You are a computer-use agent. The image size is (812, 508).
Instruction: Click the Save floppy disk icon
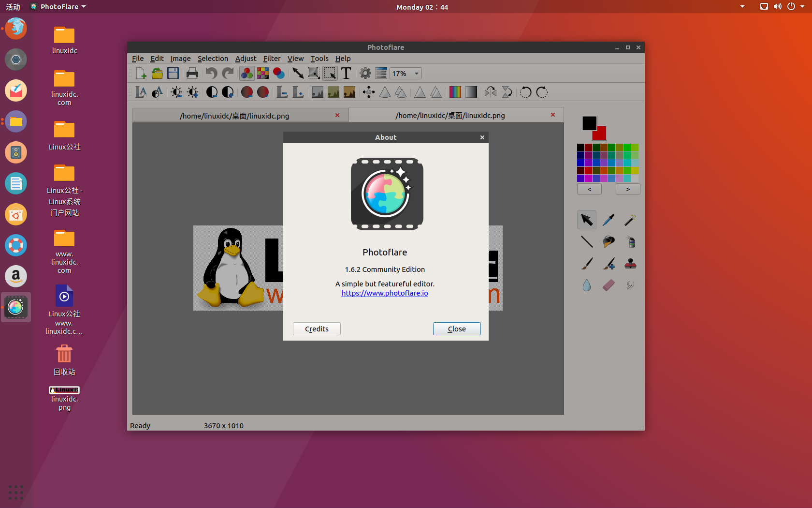pyautogui.click(x=173, y=73)
